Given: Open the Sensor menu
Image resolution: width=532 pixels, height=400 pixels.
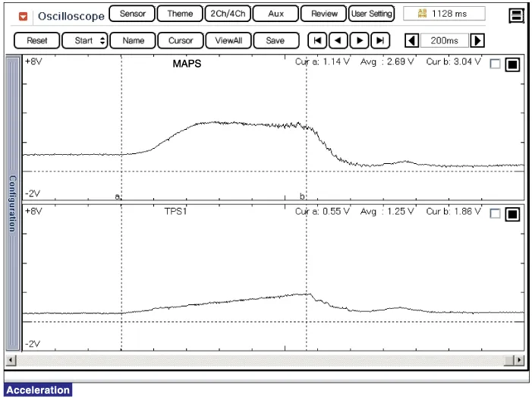Looking at the screenshot, I should pyautogui.click(x=133, y=14).
